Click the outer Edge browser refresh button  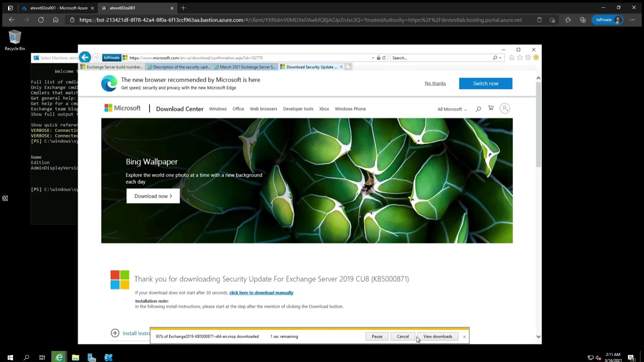pos(41,20)
